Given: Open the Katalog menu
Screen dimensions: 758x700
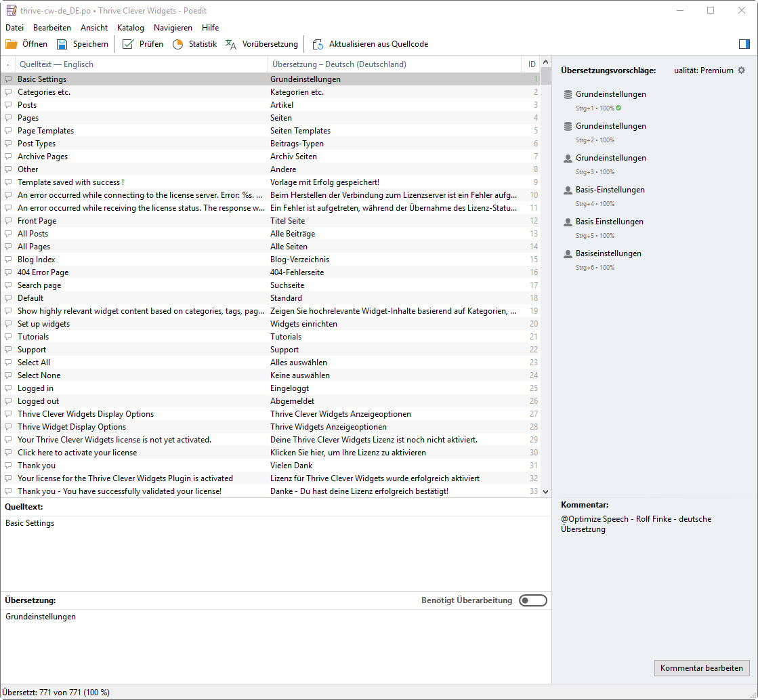Looking at the screenshot, I should 131,28.
